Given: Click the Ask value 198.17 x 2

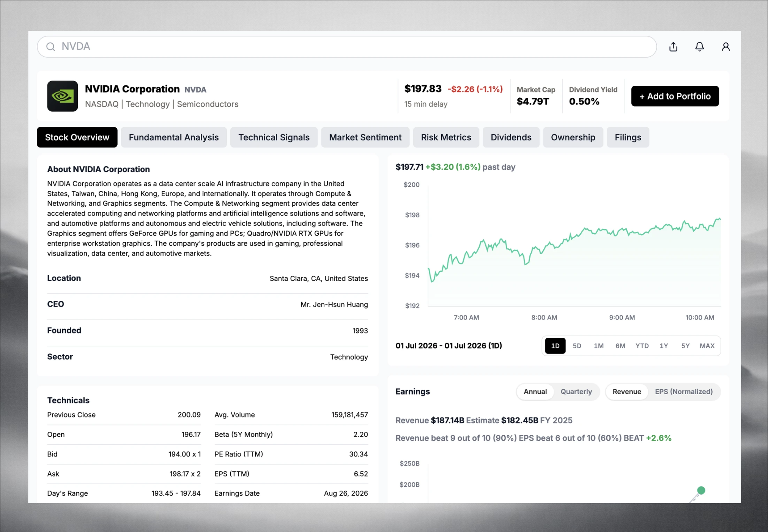Looking at the screenshot, I should pos(185,474).
